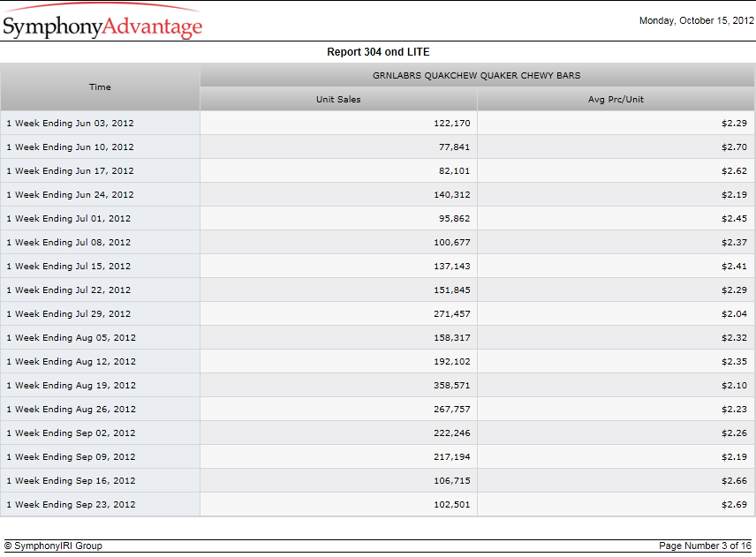
Task: Click the Report 304 ond LITE title
Action: (378, 52)
